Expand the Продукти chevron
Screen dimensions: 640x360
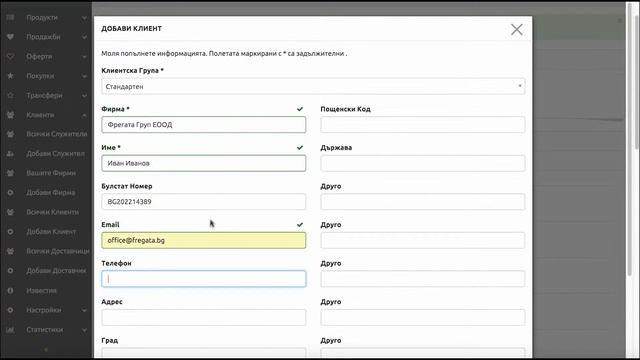(84, 18)
